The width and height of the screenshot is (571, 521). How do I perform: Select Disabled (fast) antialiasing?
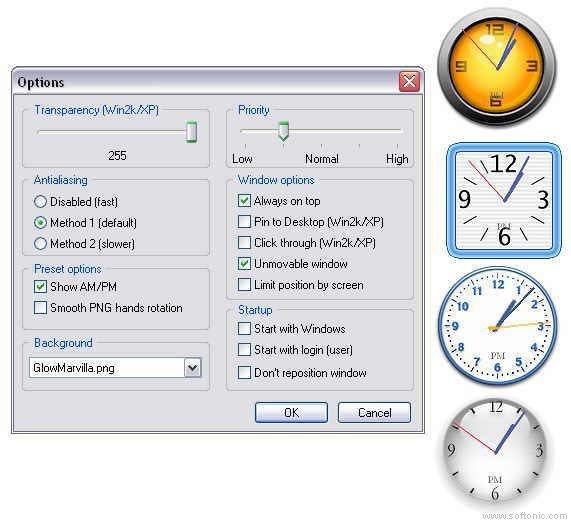click(x=40, y=201)
